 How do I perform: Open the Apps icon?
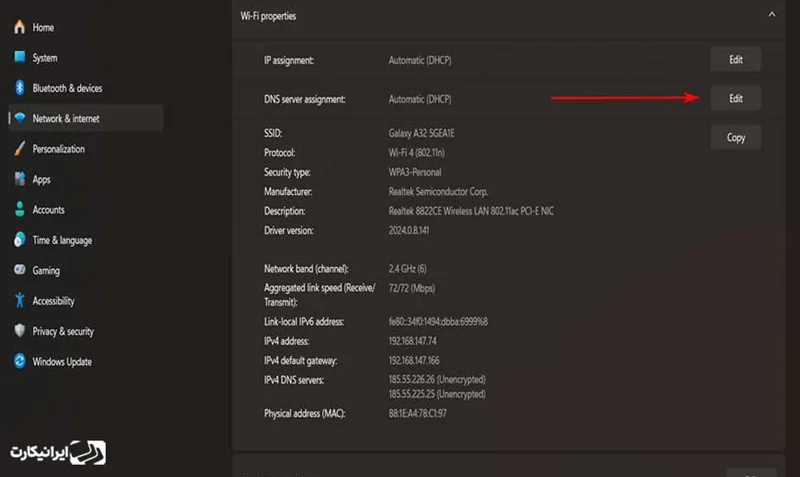point(19,180)
